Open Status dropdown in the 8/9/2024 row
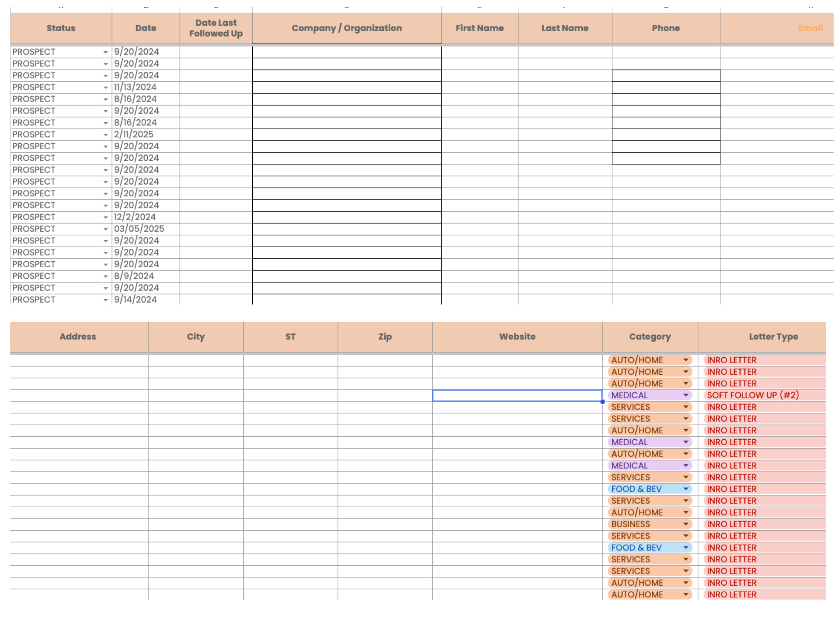 [106, 276]
